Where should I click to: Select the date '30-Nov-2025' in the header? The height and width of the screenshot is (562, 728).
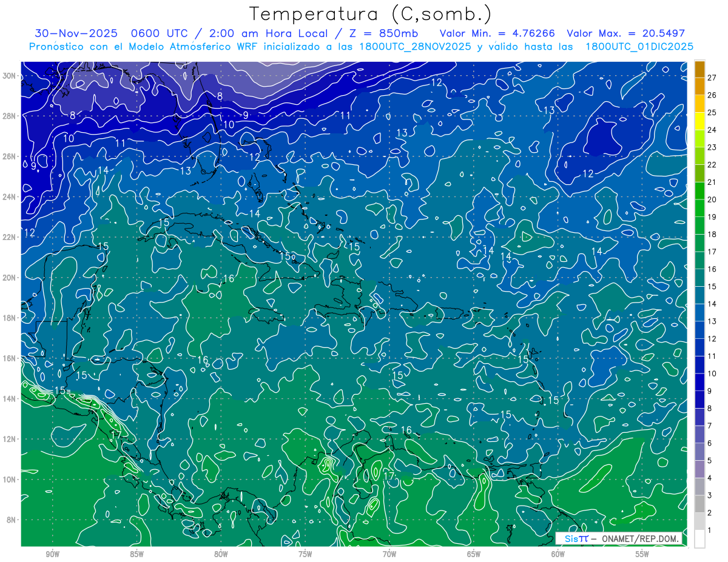pyautogui.click(x=76, y=33)
